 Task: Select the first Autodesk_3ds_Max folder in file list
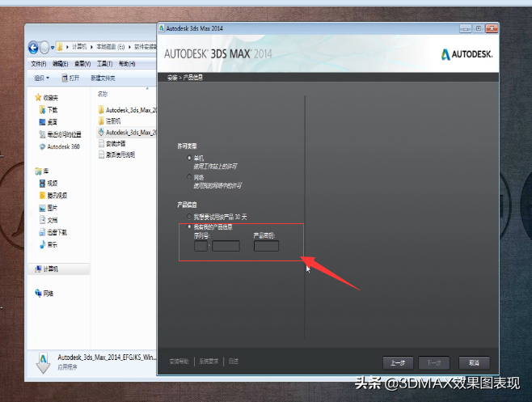click(x=127, y=110)
